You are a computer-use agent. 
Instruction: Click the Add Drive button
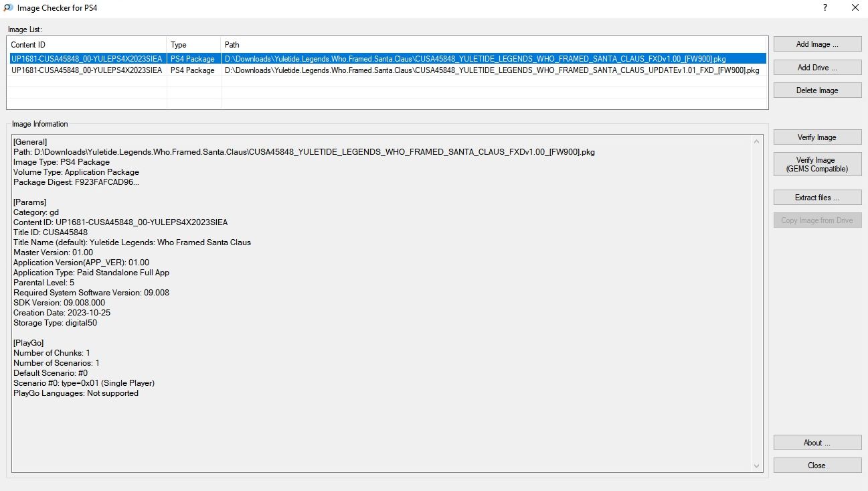pyautogui.click(x=817, y=67)
